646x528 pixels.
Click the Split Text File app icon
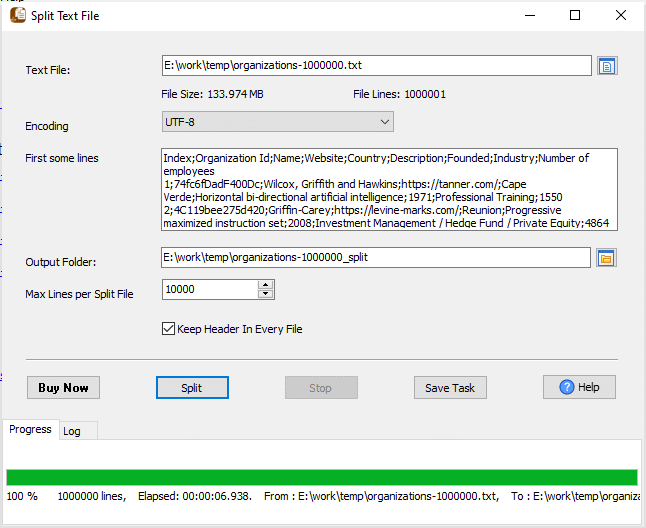pos(17,16)
